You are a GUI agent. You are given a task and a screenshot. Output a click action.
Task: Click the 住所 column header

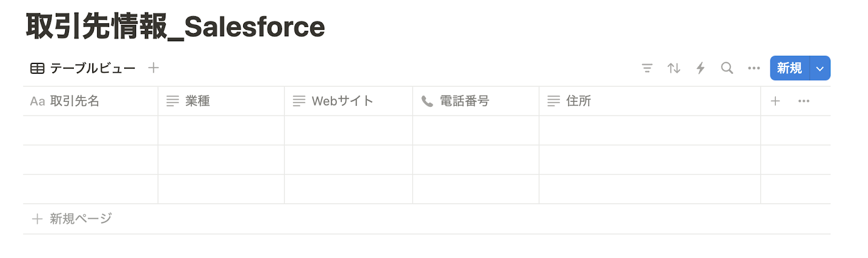pyautogui.click(x=578, y=101)
